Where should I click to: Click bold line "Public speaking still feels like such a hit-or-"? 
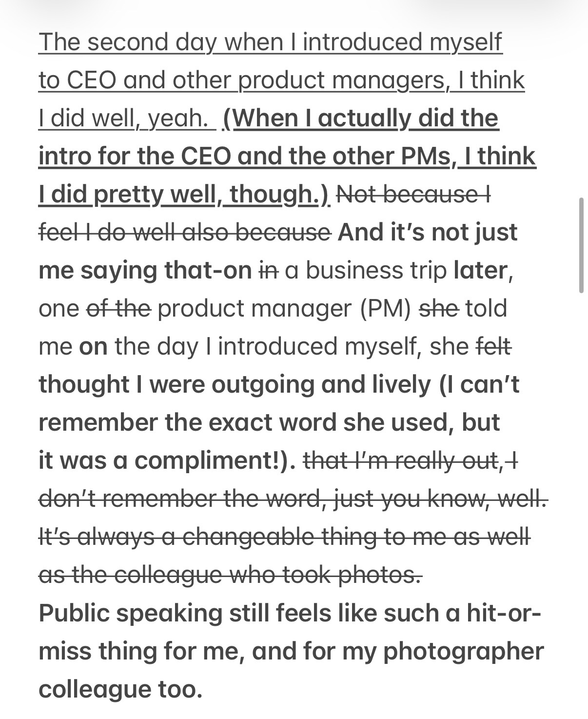[x=290, y=613]
